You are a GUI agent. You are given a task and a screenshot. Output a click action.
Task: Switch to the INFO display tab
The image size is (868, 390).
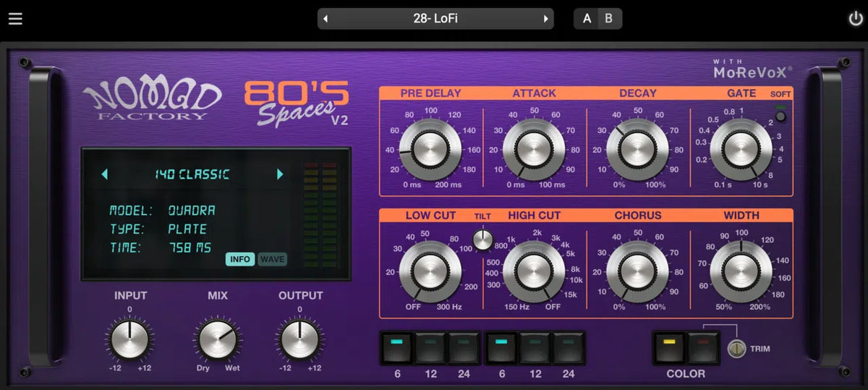click(x=240, y=259)
